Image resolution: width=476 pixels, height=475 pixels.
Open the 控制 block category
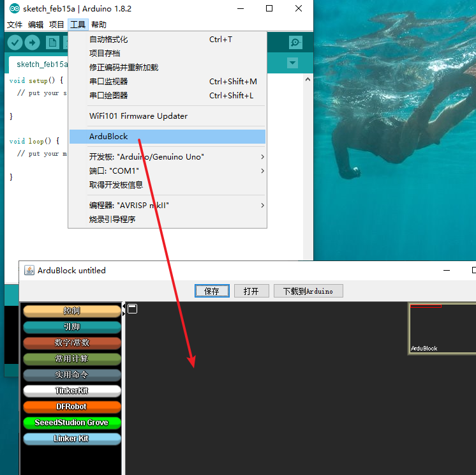click(72, 311)
